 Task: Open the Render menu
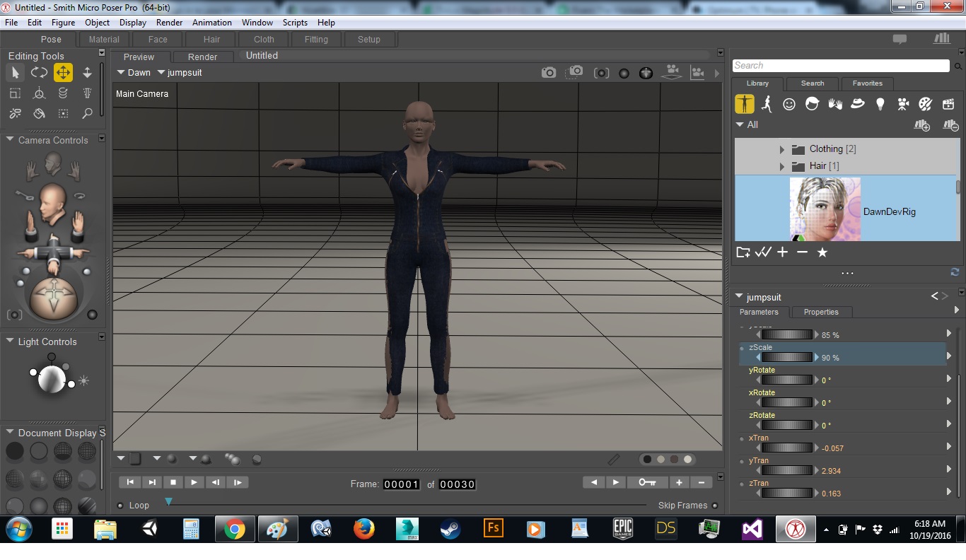[169, 23]
